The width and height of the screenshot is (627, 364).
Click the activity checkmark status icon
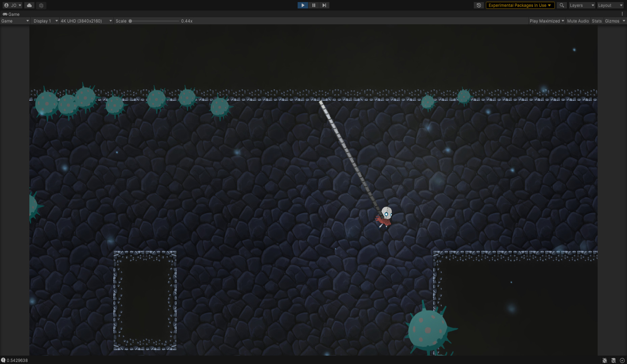click(622, 360)
